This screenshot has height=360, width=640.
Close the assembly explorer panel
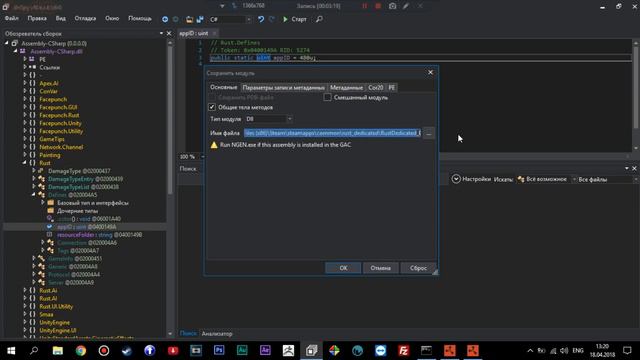pyautogui.click(x=169, y=33)
